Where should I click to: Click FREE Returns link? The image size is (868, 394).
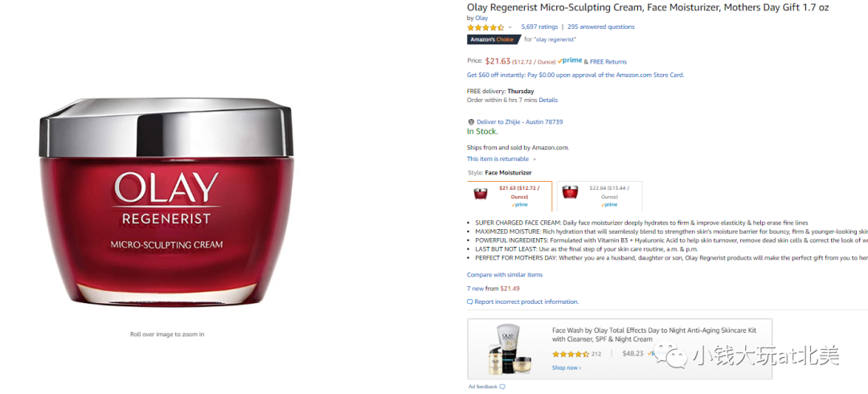pos(608,61)
